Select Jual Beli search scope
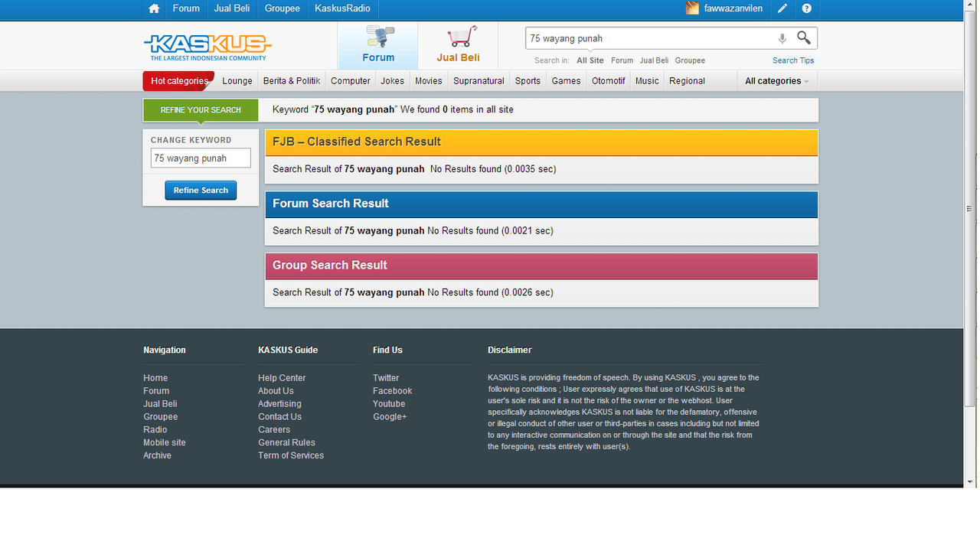 (x=654, y=60)
